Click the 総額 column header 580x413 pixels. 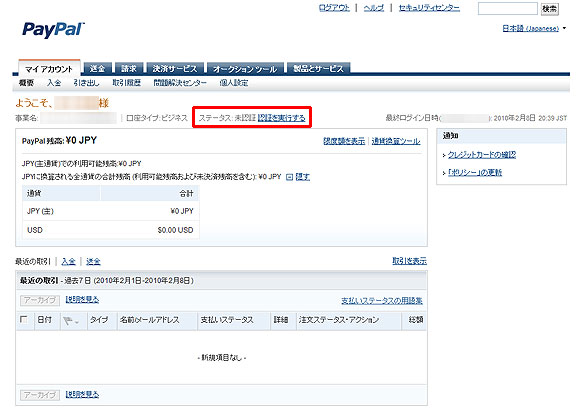click(x=416, y=320)
